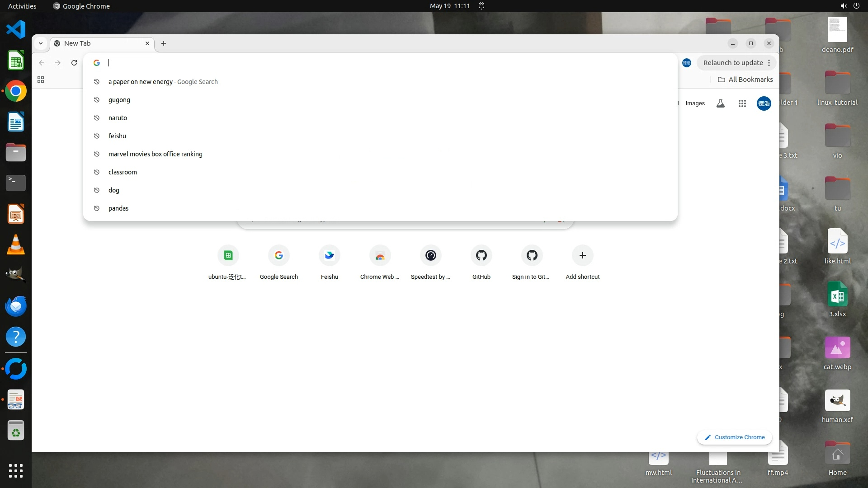The width and height of the screenshot is (868, 488).
Task: Select 'marvel movies box office ranking' suggestion
Action: [x=155, y=154]
